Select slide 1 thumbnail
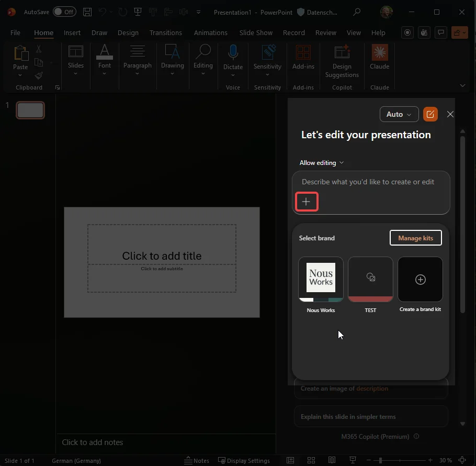 (30, 110)
